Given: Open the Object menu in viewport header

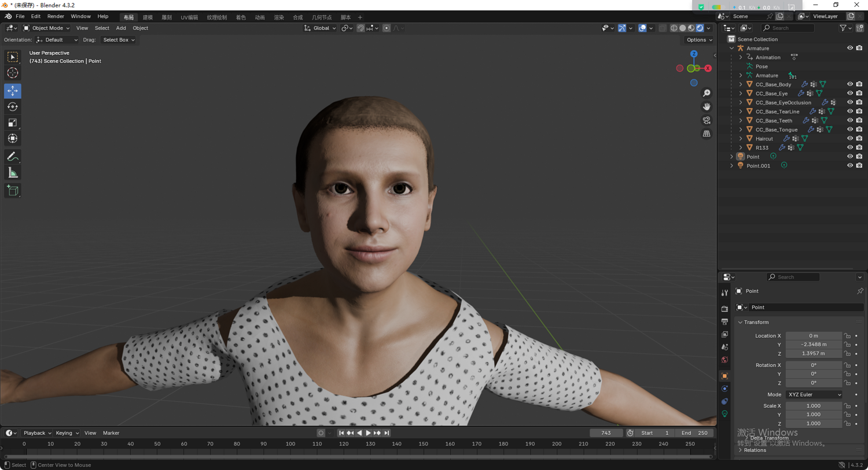Looking at the screenshot, I should click(x=140, y=28).
